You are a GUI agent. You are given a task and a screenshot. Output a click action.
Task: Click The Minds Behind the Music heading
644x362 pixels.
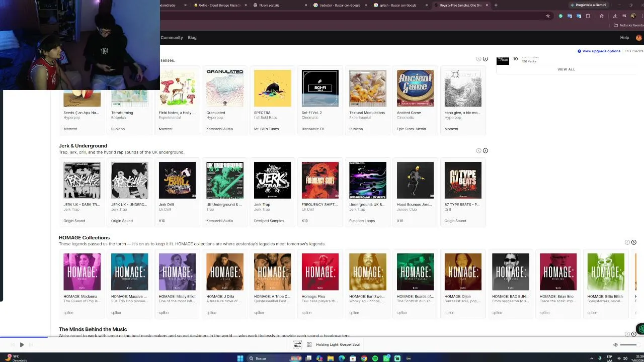tap(93, 329)
